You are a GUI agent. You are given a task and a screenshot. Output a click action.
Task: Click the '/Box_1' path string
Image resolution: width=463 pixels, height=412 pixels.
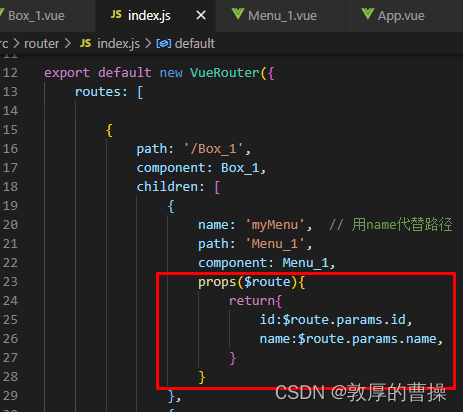(214, 149)
